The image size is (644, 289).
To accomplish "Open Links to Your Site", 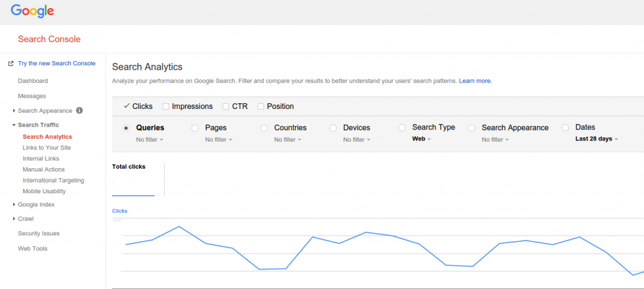I will click(47, 147).
